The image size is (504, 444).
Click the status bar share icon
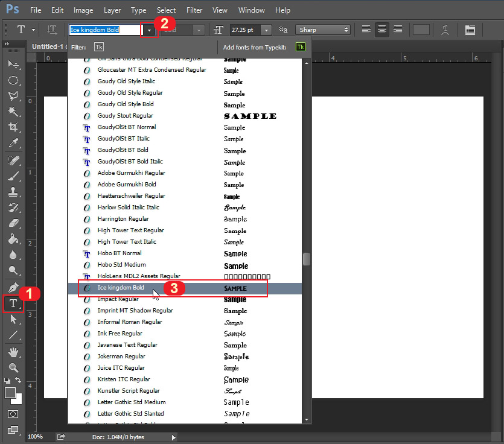coord(61,437)
